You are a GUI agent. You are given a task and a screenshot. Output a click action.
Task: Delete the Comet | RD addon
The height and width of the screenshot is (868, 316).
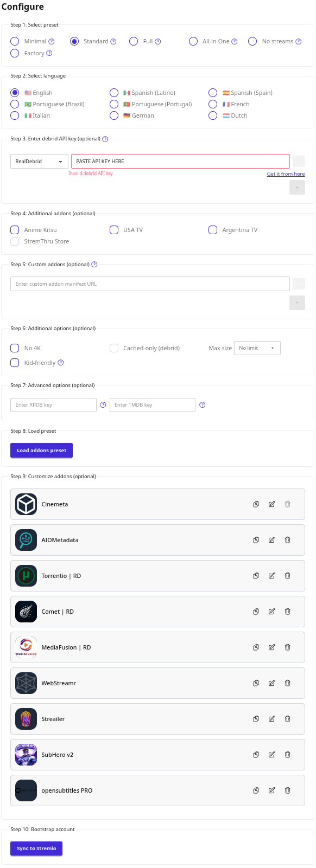(x=287, y=611)
